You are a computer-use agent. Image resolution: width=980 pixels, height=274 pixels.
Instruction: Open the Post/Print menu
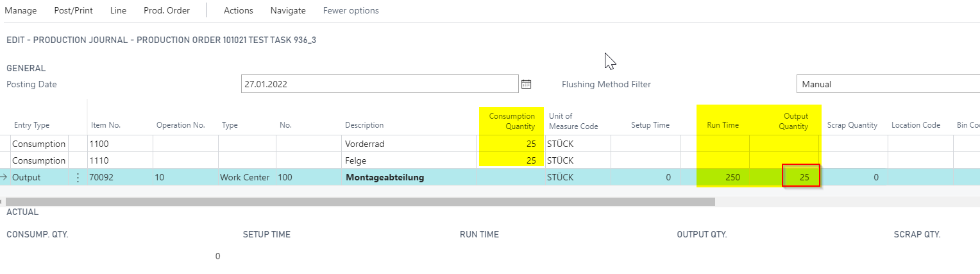(x=74, y=10)
